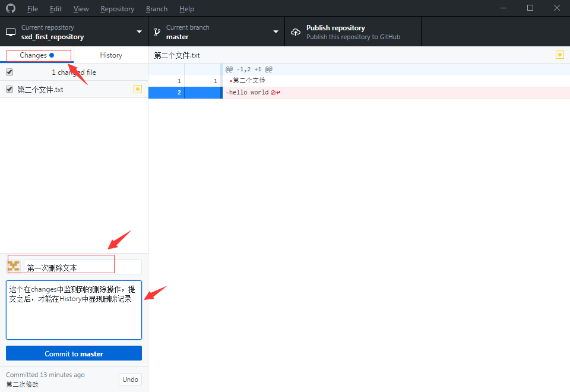Image resolution: width=570 pixels, height=392 pixels.
Task: Maximize the GitHub Desktop window
Action: (530, 8)
